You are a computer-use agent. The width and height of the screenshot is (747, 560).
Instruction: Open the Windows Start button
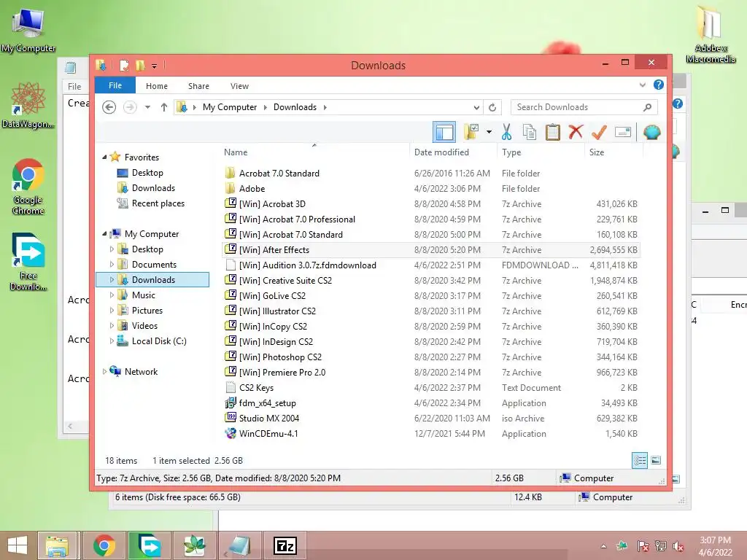(18, 545)
